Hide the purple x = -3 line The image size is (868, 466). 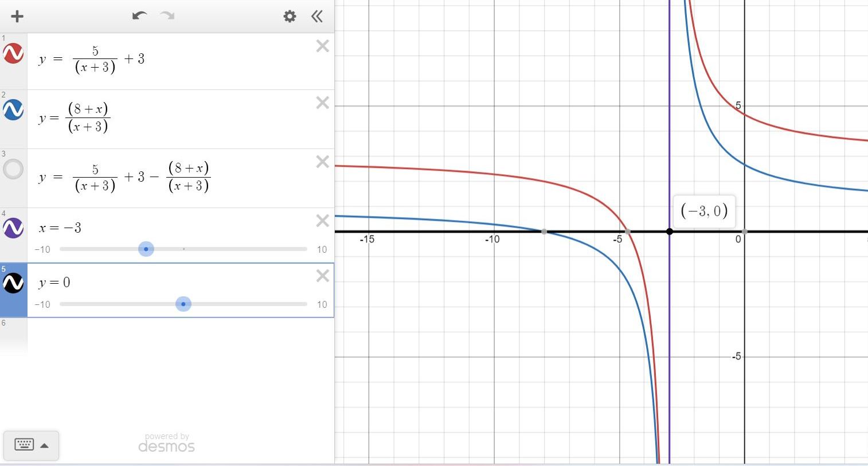[x=13, y=228]
